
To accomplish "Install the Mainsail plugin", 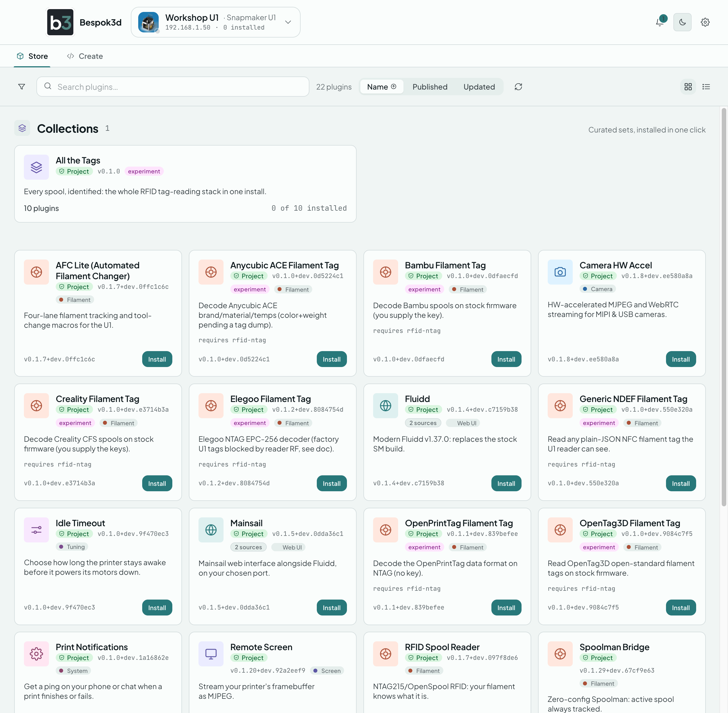I will 332,608.
